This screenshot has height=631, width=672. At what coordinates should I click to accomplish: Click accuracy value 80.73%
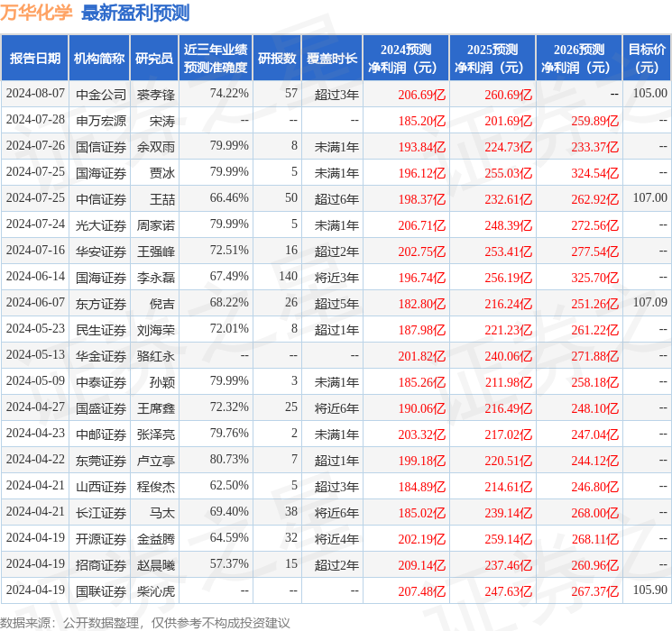[229, 459]
